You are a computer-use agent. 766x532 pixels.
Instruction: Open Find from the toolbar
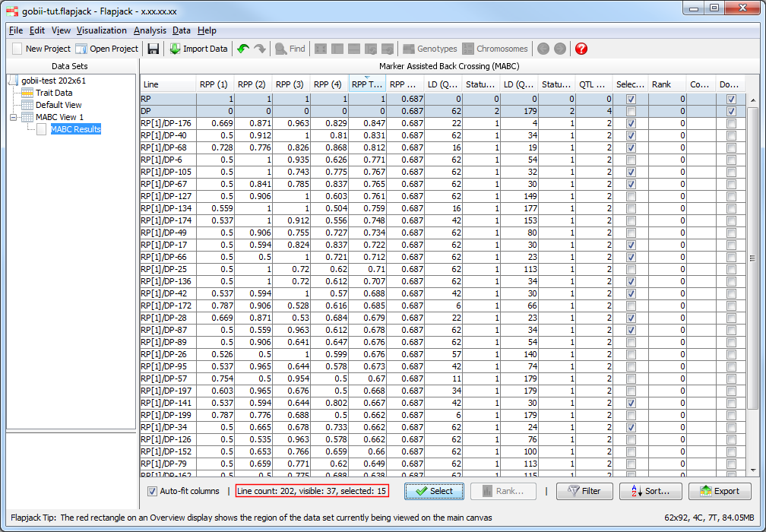click(290, 49)
